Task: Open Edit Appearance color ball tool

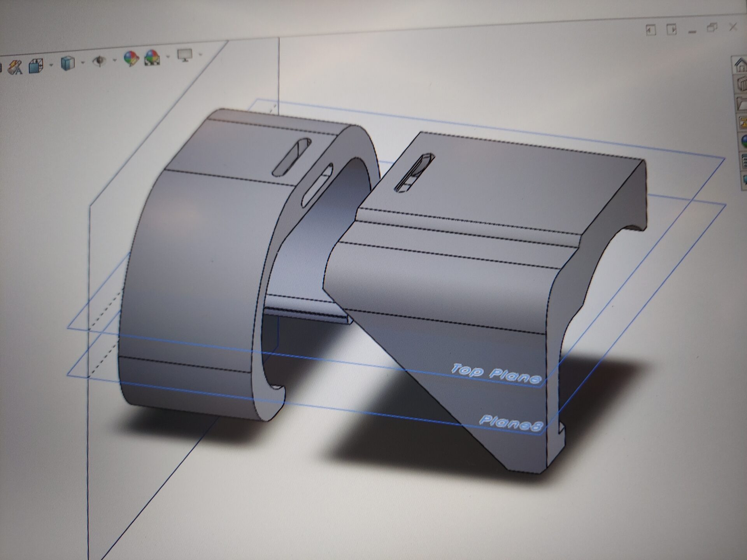Action: (131, 59)
